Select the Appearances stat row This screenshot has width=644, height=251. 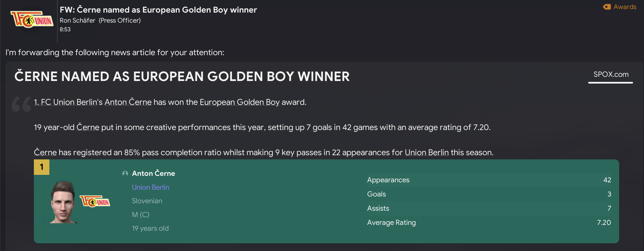click(x=489, y=180)
